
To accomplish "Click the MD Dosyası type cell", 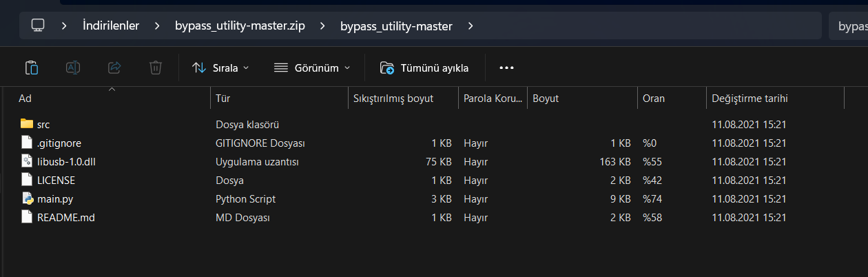I will pos(242,218).
